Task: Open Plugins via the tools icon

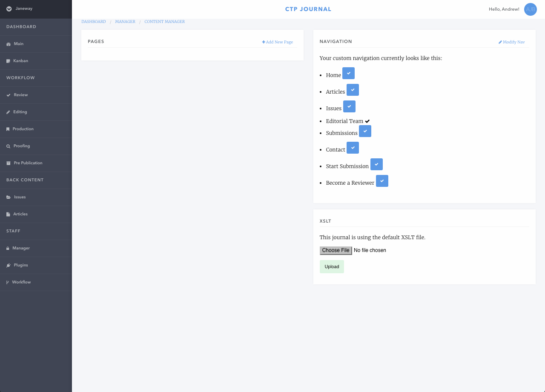Action: point(8,265)
